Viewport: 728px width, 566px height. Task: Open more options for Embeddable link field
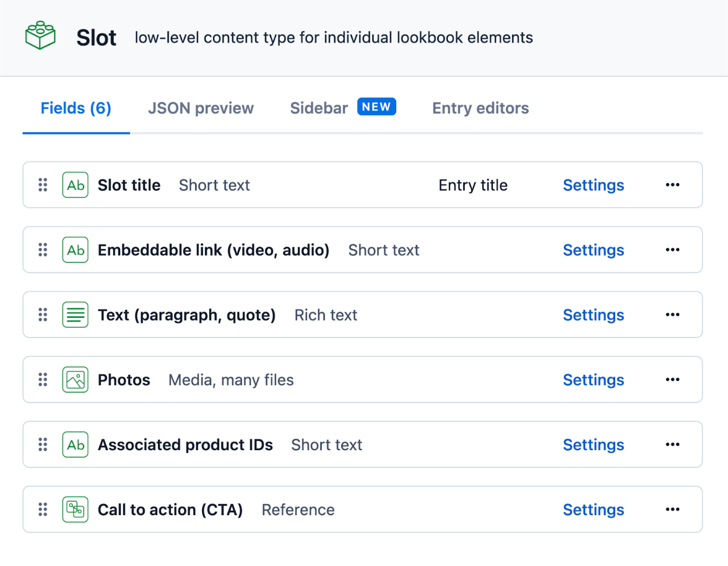[672, 250]
